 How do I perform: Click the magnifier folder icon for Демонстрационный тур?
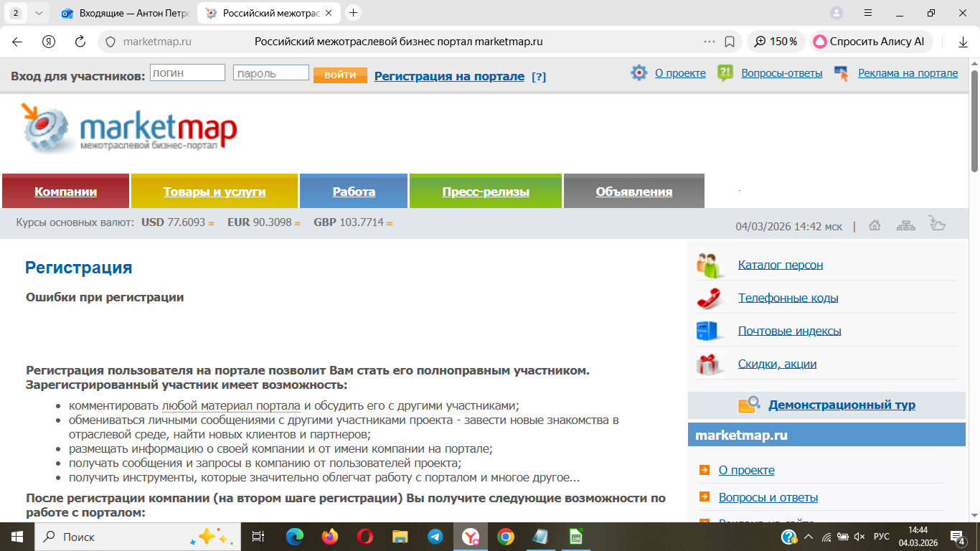point(749,405)
